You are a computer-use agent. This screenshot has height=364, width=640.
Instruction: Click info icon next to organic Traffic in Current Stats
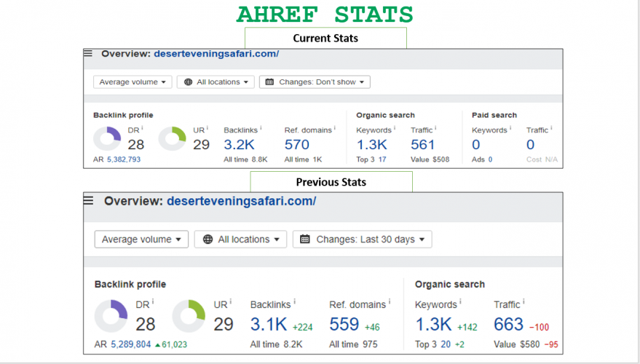(435, 128)
